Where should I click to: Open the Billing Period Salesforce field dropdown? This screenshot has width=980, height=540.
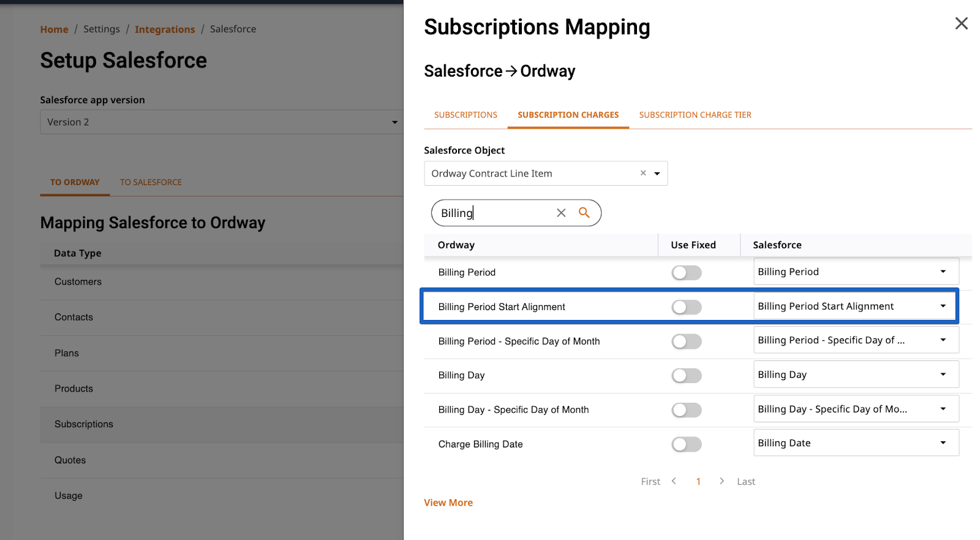(x=856, y=272)
